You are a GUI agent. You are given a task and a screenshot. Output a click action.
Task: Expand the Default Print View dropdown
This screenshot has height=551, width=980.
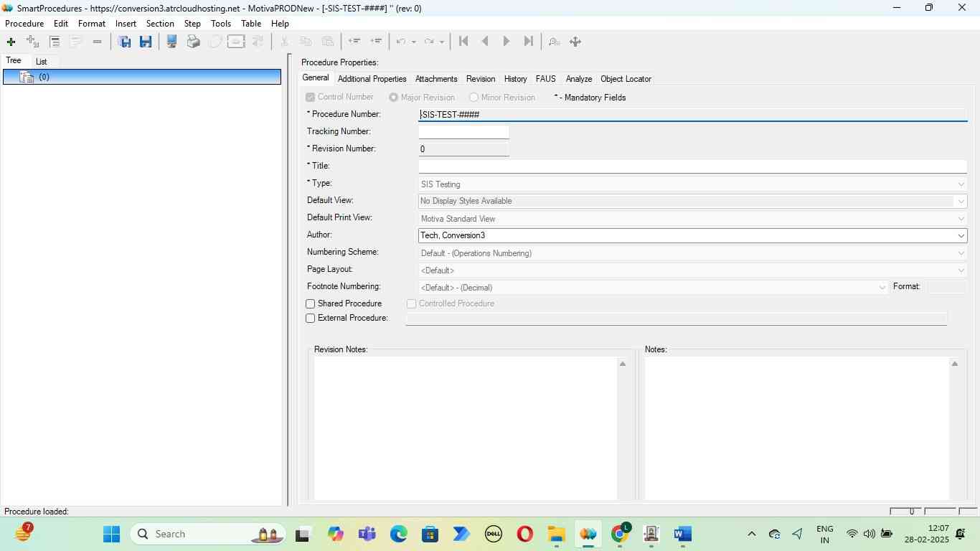tap(961, 219)
